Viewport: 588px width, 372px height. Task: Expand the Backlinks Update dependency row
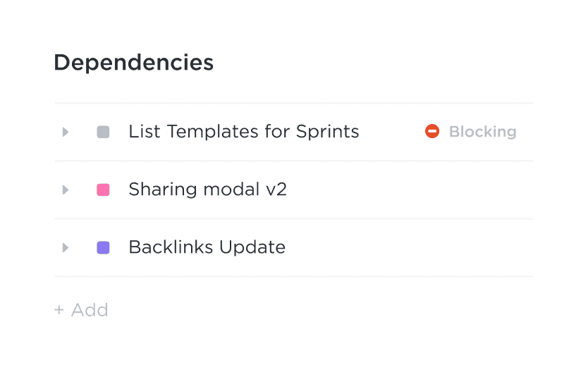point(66,247)
